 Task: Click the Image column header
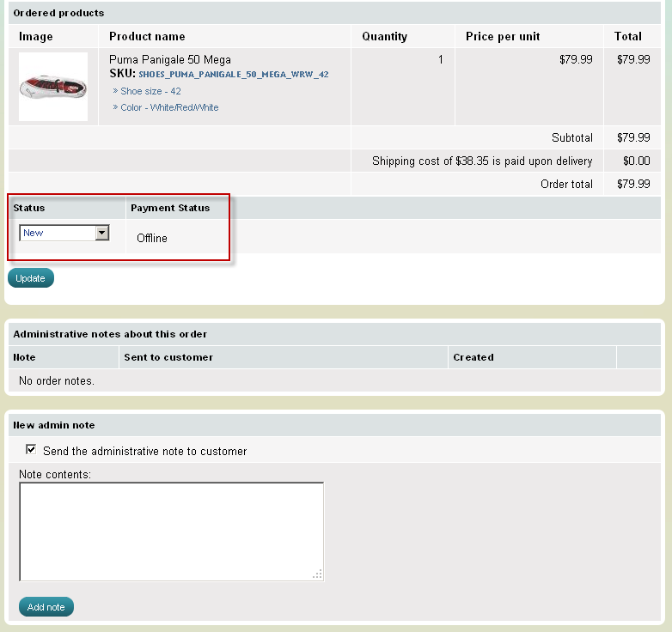[x=36, y=37]
